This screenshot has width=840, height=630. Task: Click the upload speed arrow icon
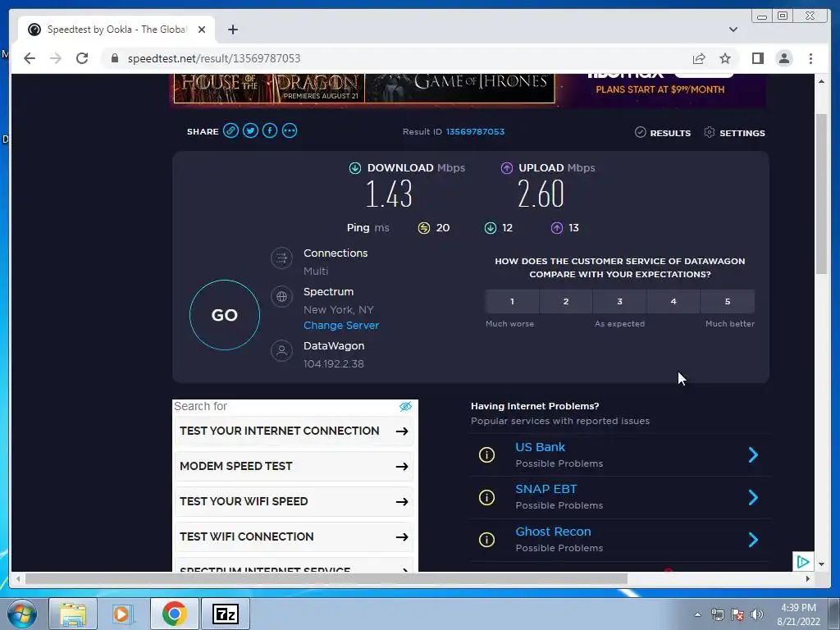point(507,168)
